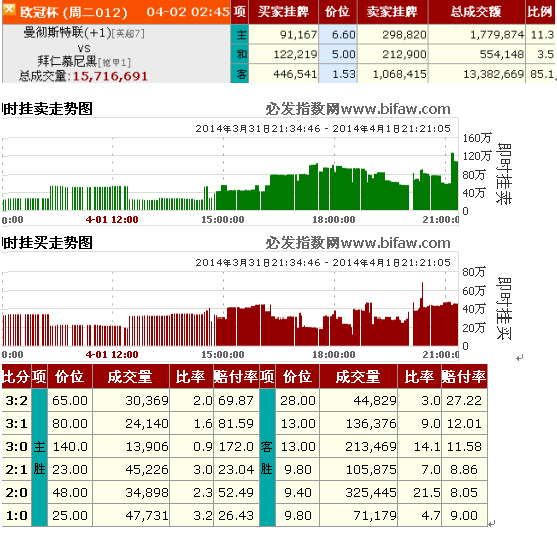Click the 客 row label cell
The width and height of the screenshot is (557, 533).
click(240, 74)
